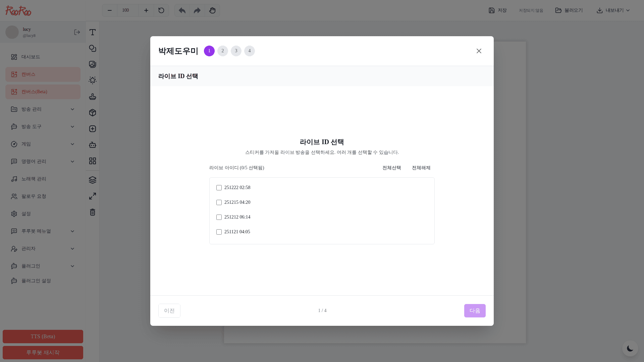Enable the 251121 04:05 checkbox
Screen dimensions: 644x362
click(x=219, y=232)
